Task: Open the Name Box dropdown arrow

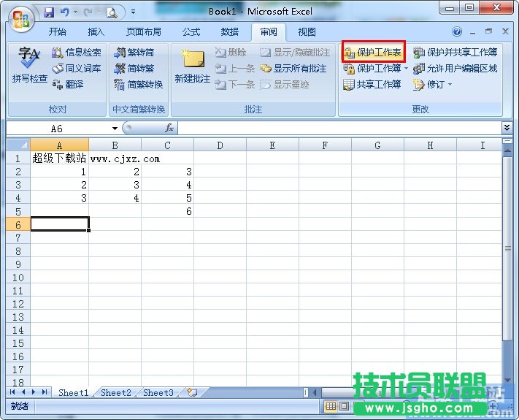Action: pos(115,129)
